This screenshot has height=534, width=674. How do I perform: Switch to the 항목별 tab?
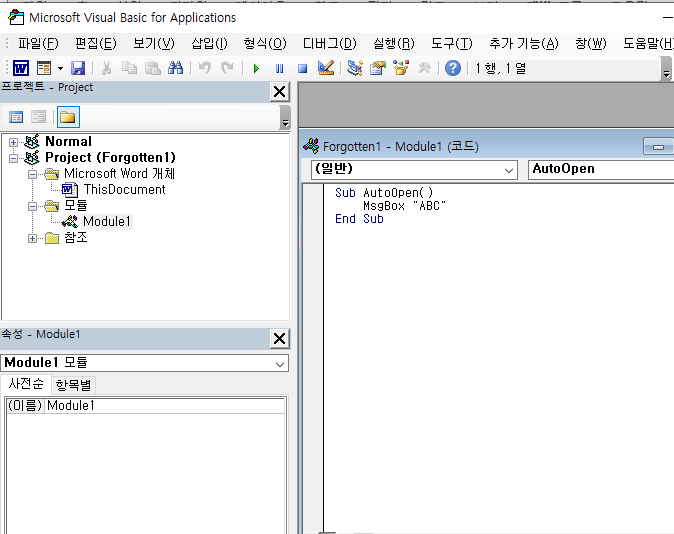point(74,385)
